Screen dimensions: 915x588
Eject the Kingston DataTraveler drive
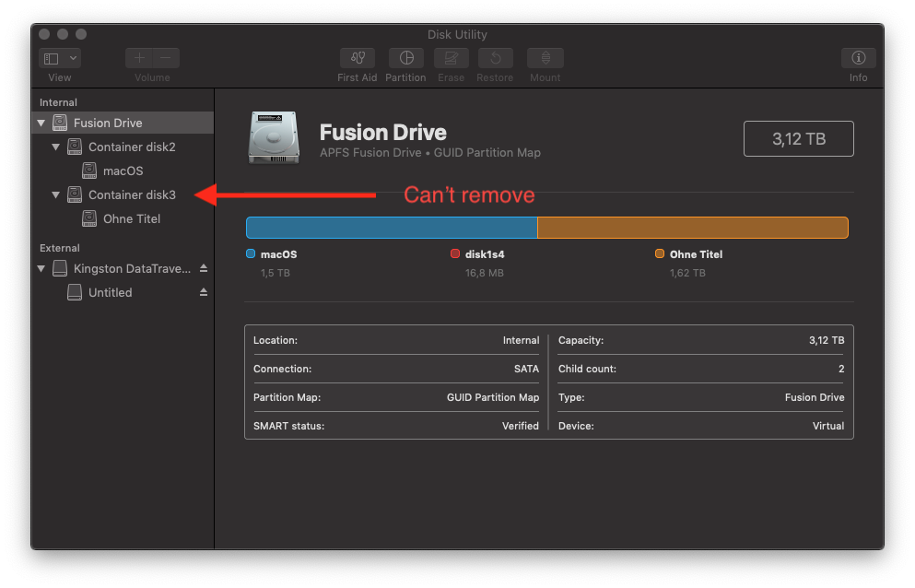pyautogui.click(x=203, y=268)
